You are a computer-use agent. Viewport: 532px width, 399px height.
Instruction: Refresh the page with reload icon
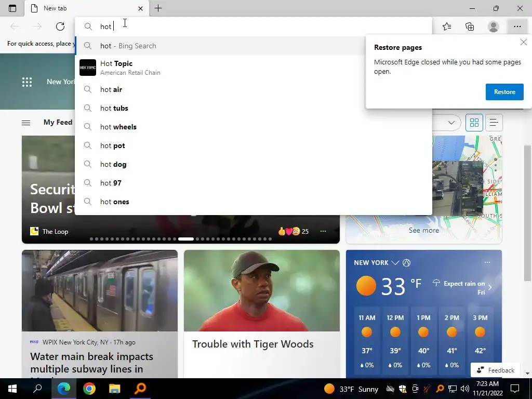coord(60,26)
